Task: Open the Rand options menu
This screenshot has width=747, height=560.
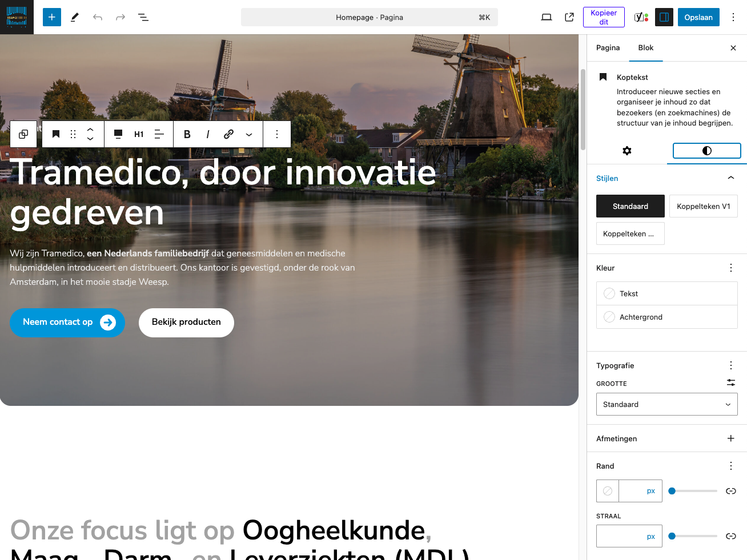Action: coord(731,466)
